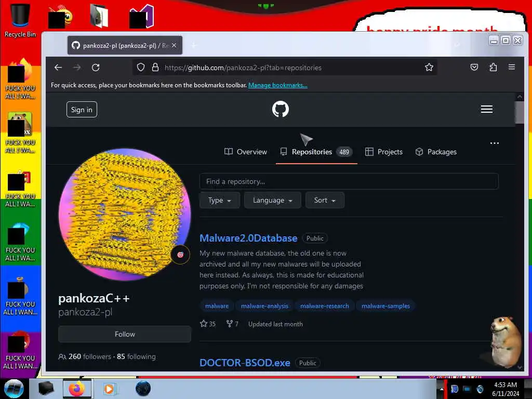Expand the Language filter dropdown
Image resolution: width=532 pixels, height=399 pixels.
point(272,200)
